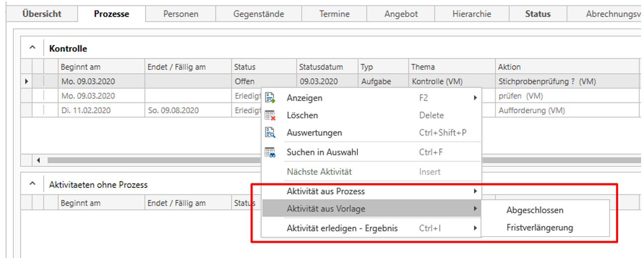Click the date cell Di. 11.02.2020

(101, 110)
